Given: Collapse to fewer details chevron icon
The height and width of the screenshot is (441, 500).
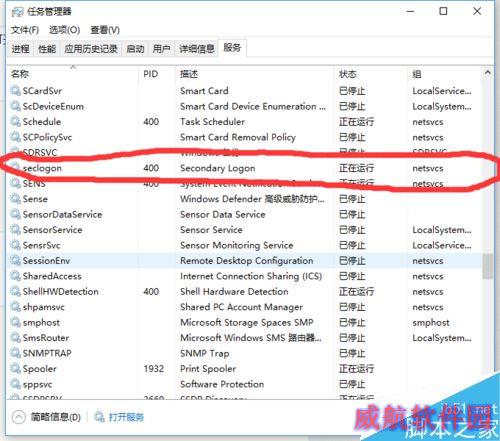Looking at the screenshot, I should coord(19,417).
